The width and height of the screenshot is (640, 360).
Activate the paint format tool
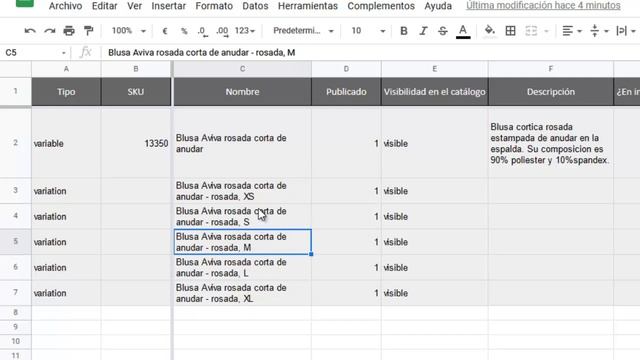[x=89, y=31]
